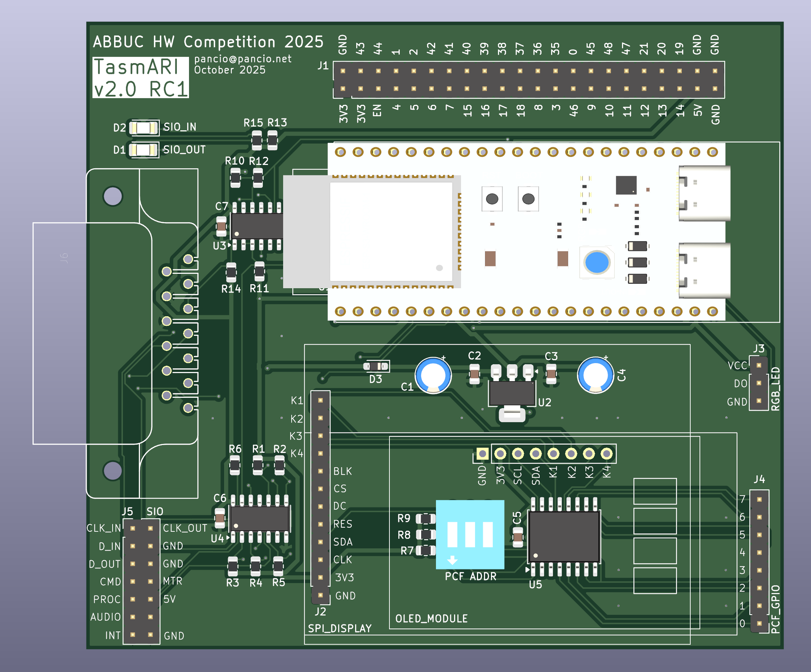The height and width of the screenshot is (672, 811).
Task: Click the upper mounting hole of J6 connector
Action: [x=113, y=196]
